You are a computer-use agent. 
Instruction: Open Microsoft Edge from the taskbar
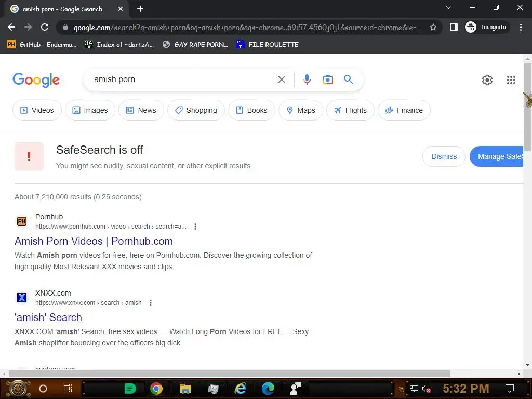[x=268, y=389]
